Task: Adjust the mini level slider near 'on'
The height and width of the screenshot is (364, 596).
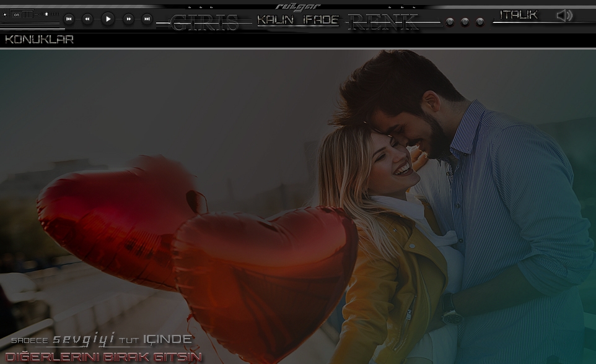Action: (46, 14)
